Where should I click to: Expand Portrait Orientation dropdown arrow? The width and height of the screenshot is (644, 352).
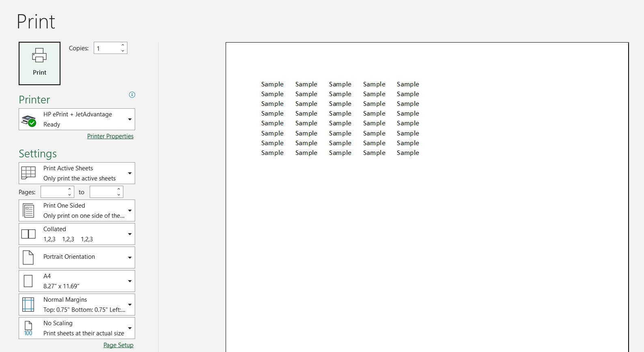pyautogui.click(x=130, y=258)
